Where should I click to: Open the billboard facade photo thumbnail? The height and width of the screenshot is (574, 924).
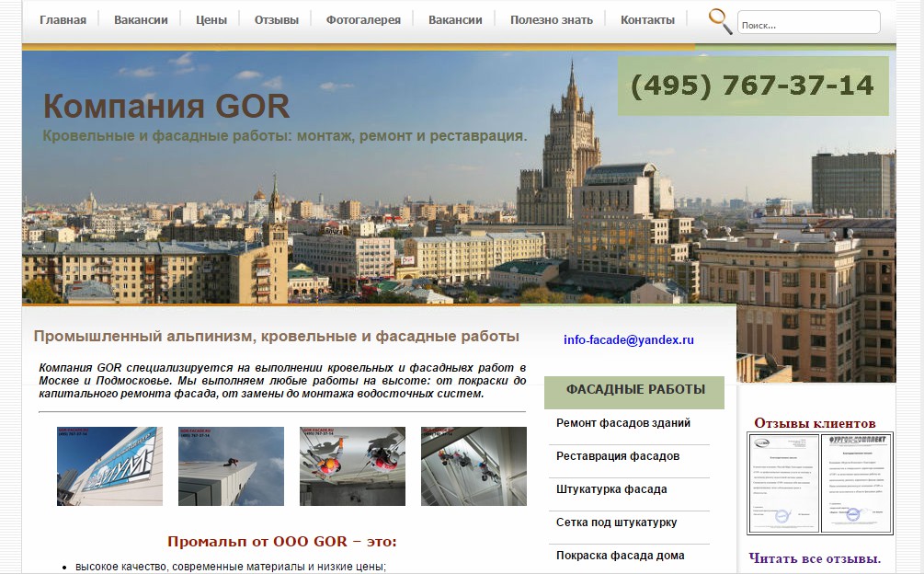click(x=109, y=466)
